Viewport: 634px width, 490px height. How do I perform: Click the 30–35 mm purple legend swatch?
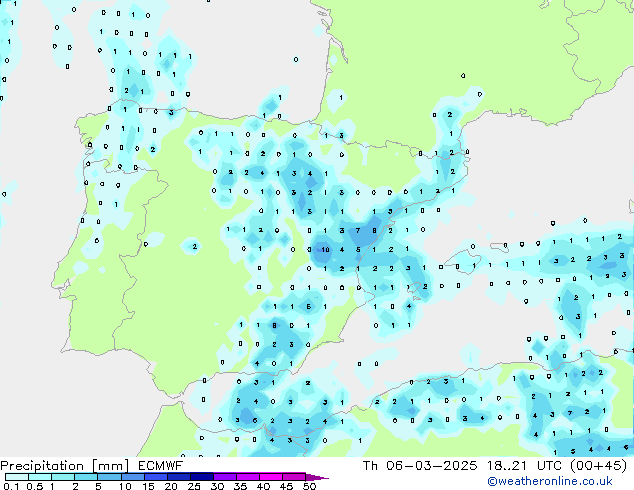coord(225,477)
